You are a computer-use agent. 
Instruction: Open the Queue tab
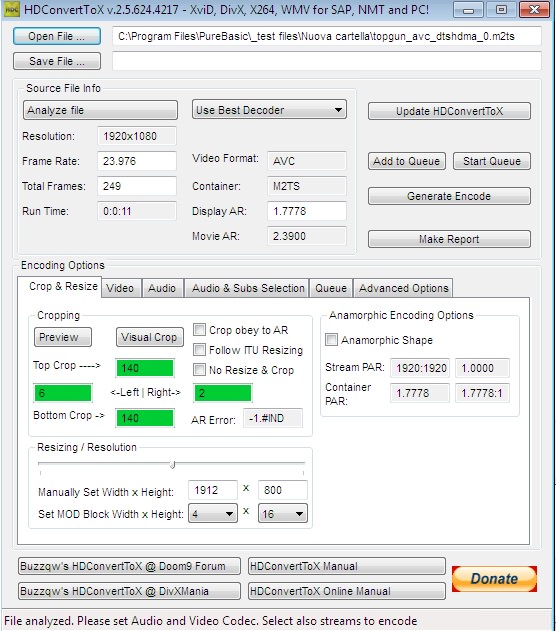331,288
